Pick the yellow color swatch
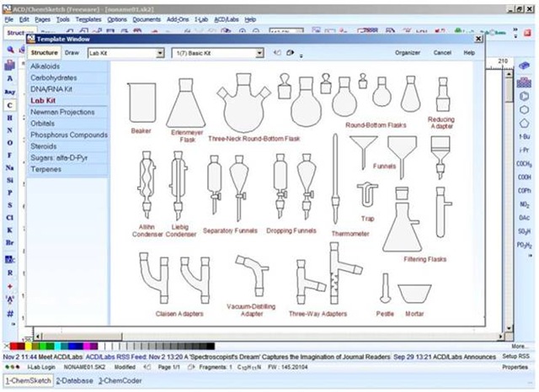The image size is (539, 392). pos(28,346)
